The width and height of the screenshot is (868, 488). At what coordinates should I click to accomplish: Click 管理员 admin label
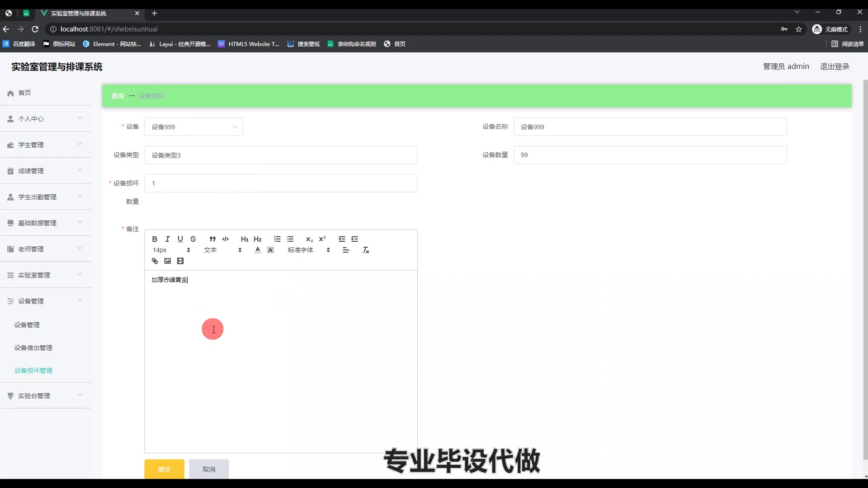coord(786,66)
